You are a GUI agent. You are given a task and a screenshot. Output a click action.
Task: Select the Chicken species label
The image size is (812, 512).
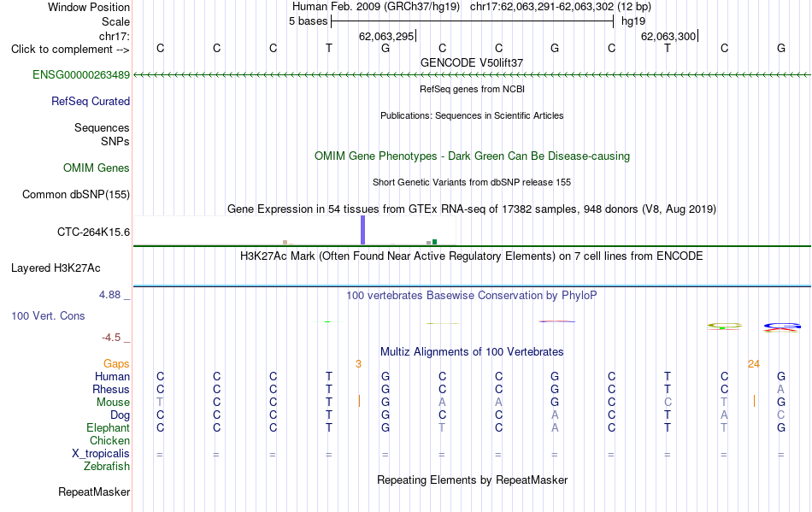[x=109, y=440]
